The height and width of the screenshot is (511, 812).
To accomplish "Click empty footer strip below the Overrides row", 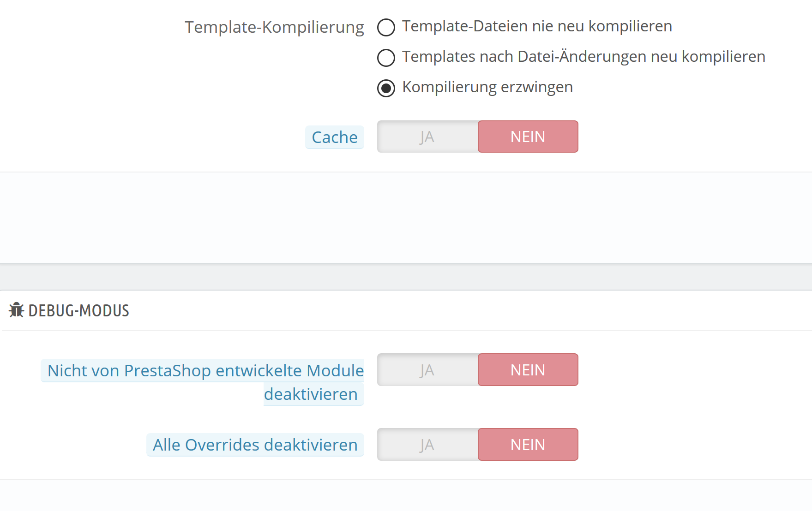I will click(x=406, y=495).
